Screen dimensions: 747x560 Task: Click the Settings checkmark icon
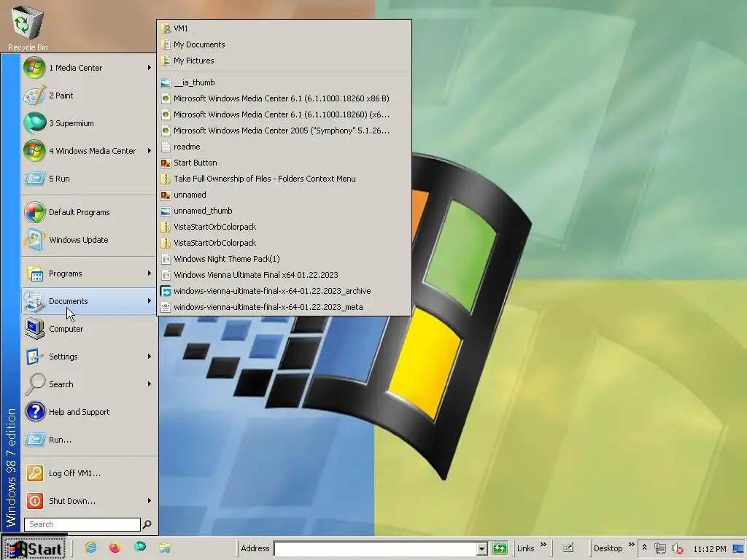[35, 356]
